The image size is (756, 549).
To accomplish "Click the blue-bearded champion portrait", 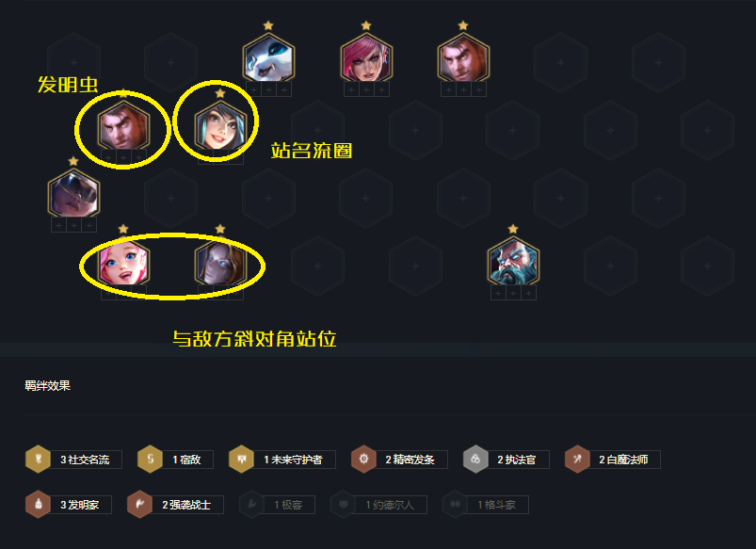I will [x=513, y=265].
